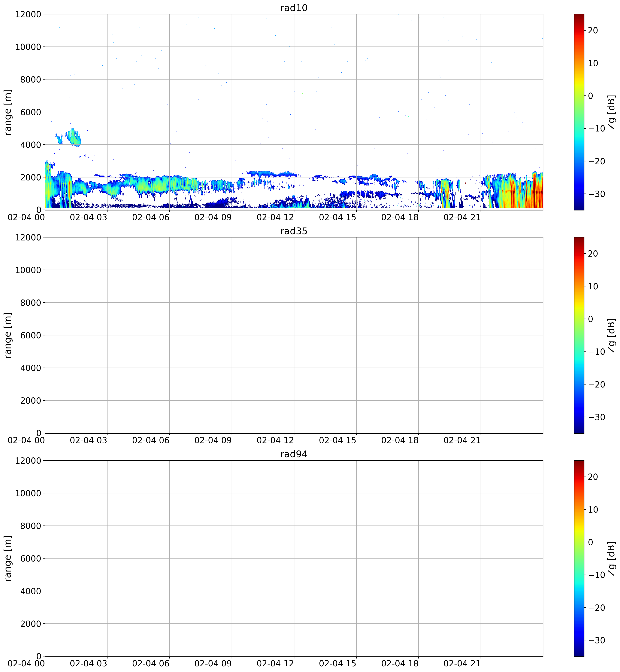Select the rad94 'range [m]' axis label
The image size is (620, 672).
click(8, 558)
